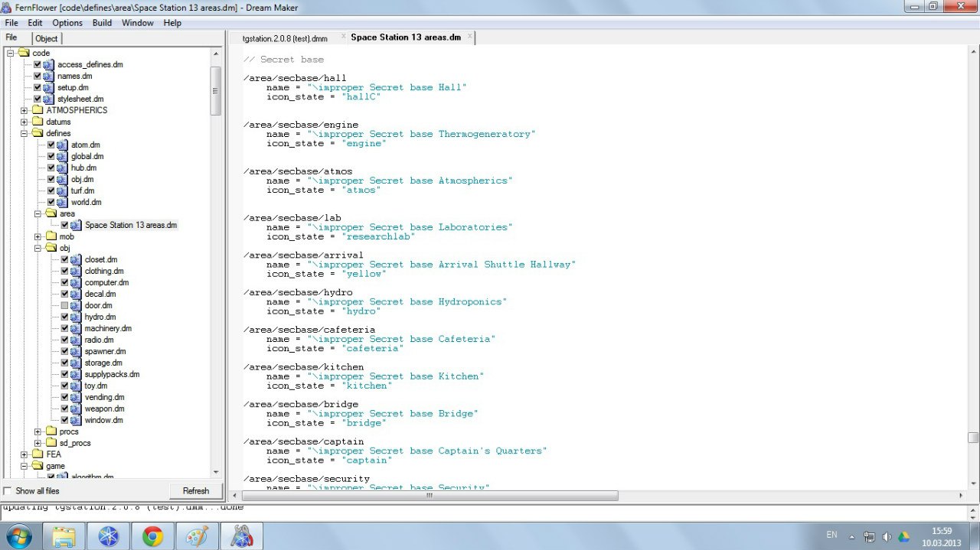Click the code editor vertical scrollbar thumb
Viewport: 980px width, 550px height.
(x=972, y=438)
